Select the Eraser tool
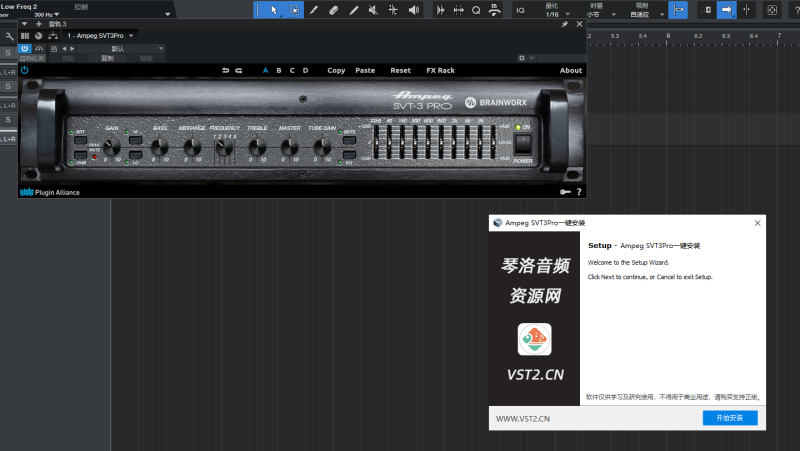This screenshot has width=800, height=451. (x=334, y=10)
